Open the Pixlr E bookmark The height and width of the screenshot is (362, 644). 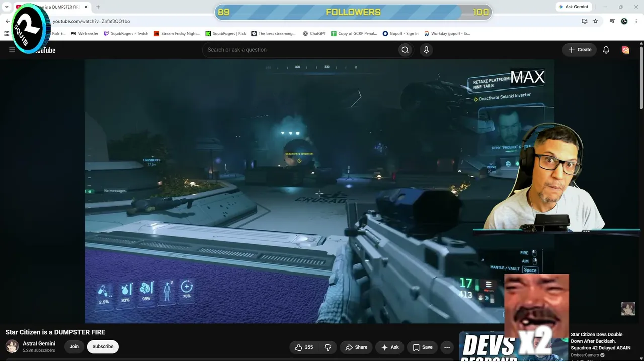coord(58,34)
